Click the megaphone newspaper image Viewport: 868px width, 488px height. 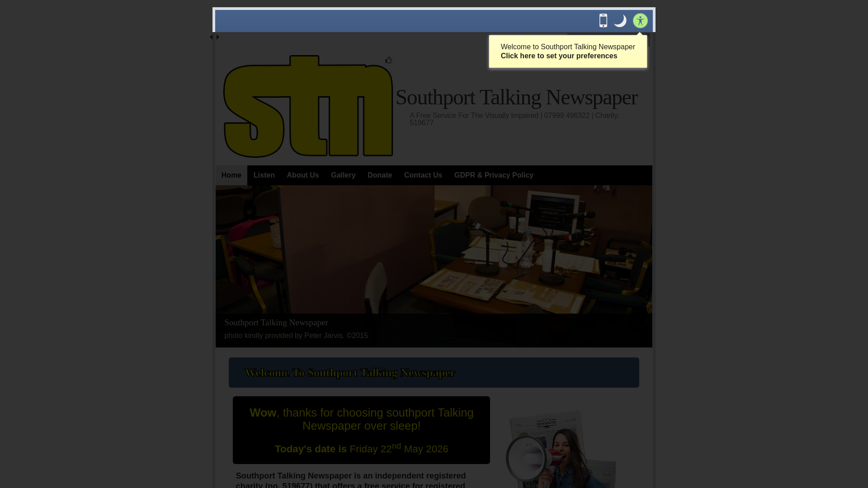click(561, 449)
